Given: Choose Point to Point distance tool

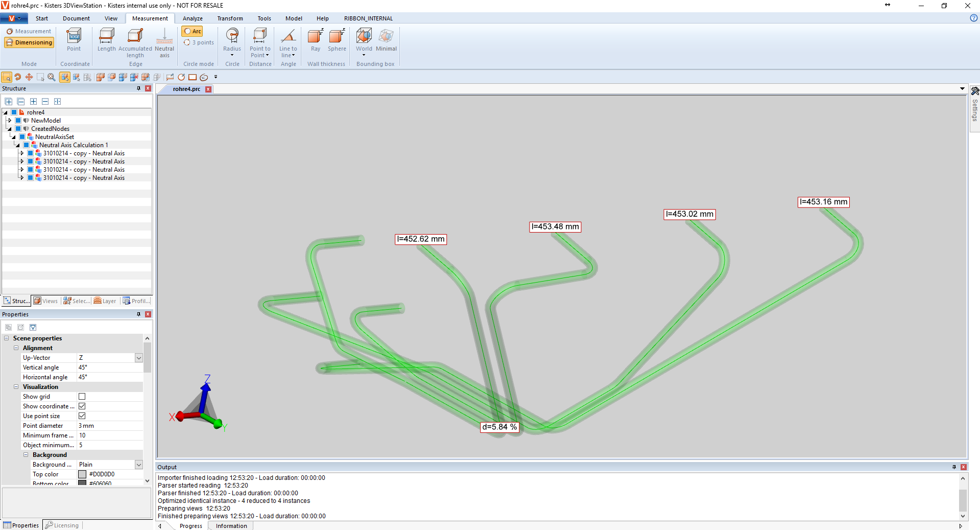Looking at the screenshot, I should (260, 43).
